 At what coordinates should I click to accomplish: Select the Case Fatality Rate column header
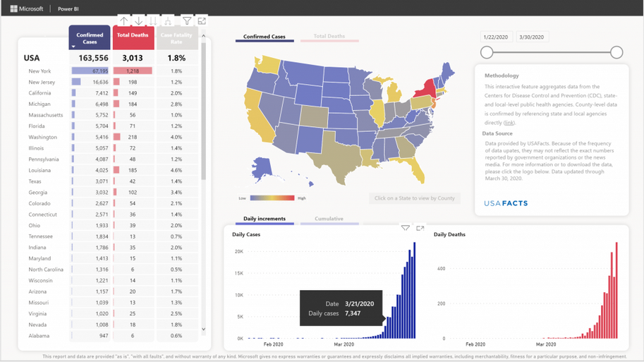pyautogui.click(x=176, y=38)
